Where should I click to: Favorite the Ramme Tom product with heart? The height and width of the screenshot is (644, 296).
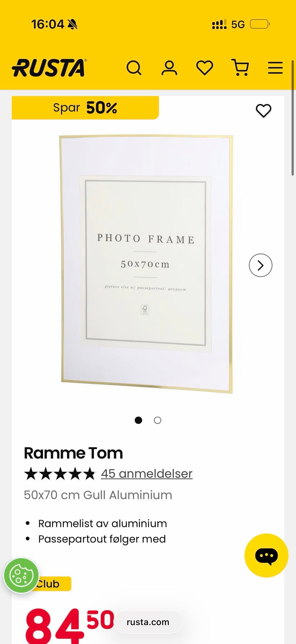[x=263, y=110]
